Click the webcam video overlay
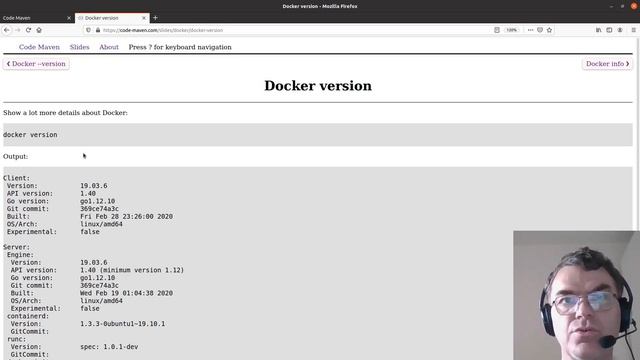This screenshot has width=640, height=360. tap(577, 296)
